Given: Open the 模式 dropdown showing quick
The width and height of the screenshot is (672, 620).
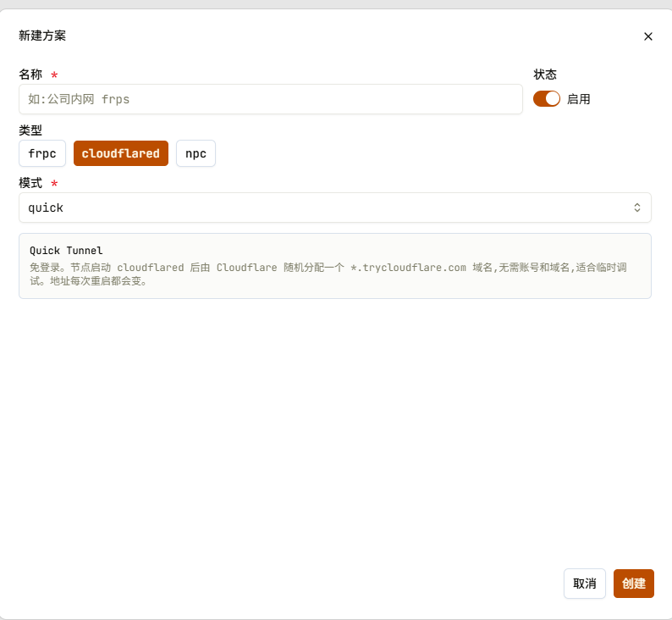Looking at the screenshot, I should coord(334,208).
